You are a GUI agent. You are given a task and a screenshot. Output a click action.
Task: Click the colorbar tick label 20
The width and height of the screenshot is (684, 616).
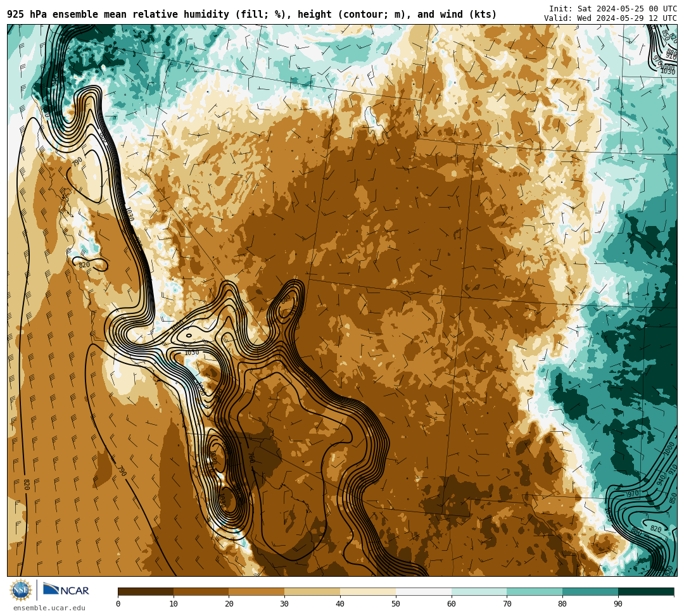coord(229,604)
